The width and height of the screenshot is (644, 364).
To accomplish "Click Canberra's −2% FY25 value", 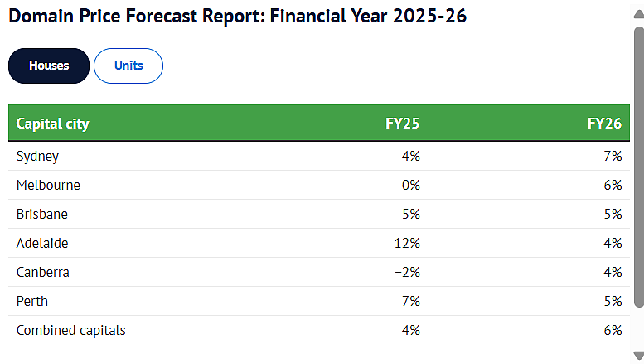I will click(407, 273).
